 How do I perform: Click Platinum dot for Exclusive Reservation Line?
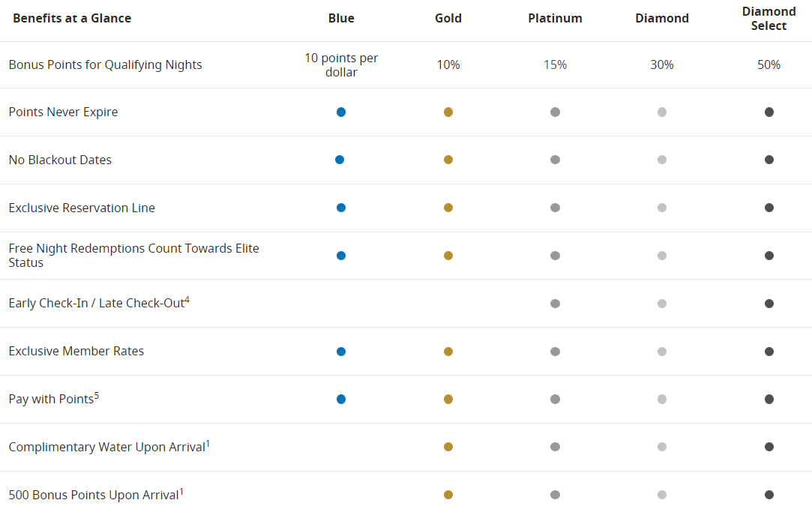click(x=555, y=208)
